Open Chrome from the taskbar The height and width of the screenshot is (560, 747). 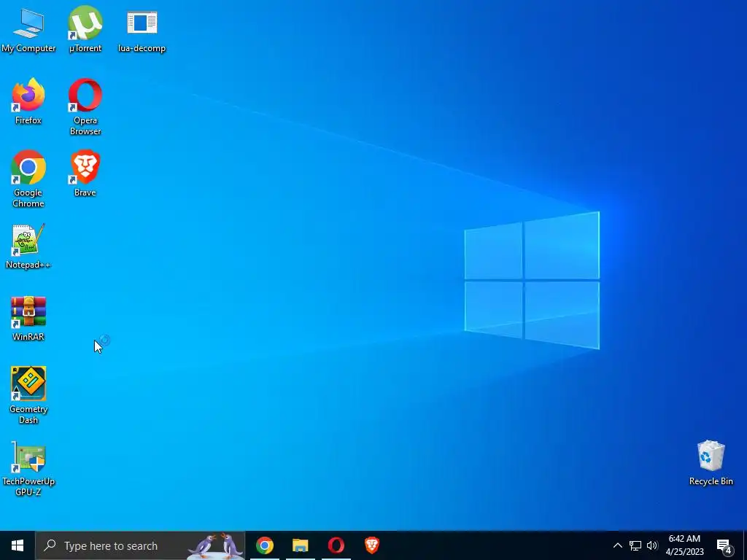pos(265,545)
